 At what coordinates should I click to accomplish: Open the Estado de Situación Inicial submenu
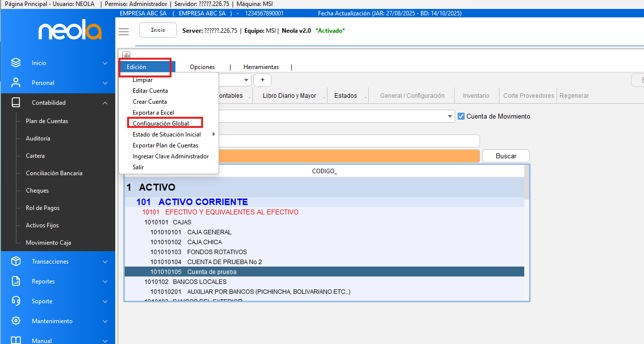[167, 135]
